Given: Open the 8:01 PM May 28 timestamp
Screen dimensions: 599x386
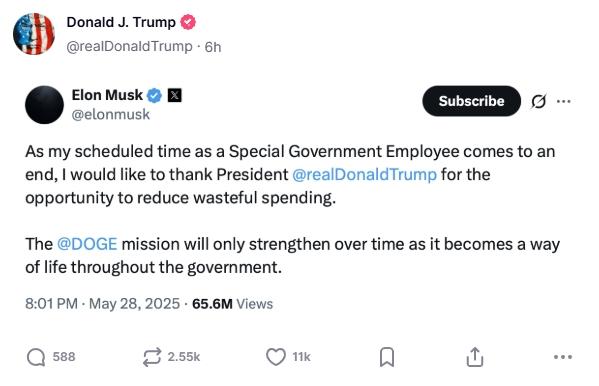Looking at the screenshot, I should (102, 304).
